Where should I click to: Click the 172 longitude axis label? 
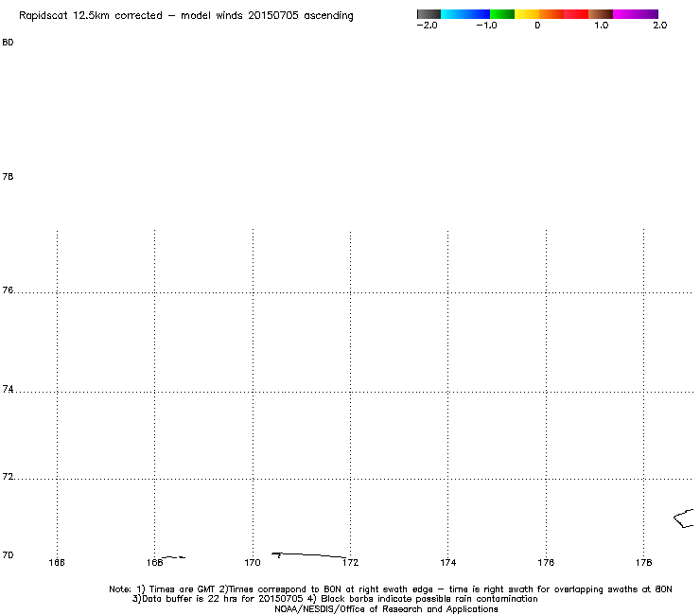350,563
